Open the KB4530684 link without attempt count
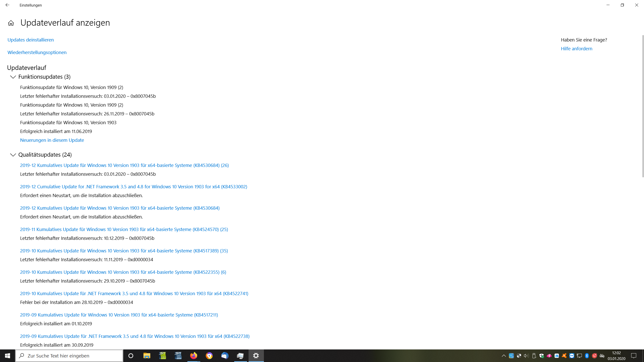 tap(120, 208)
